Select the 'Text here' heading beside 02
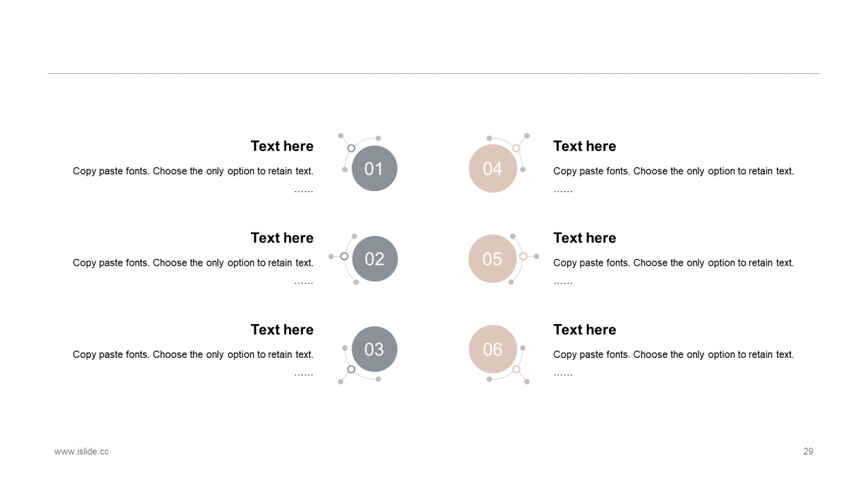This screenshot has height=488, width=868. 282,238
